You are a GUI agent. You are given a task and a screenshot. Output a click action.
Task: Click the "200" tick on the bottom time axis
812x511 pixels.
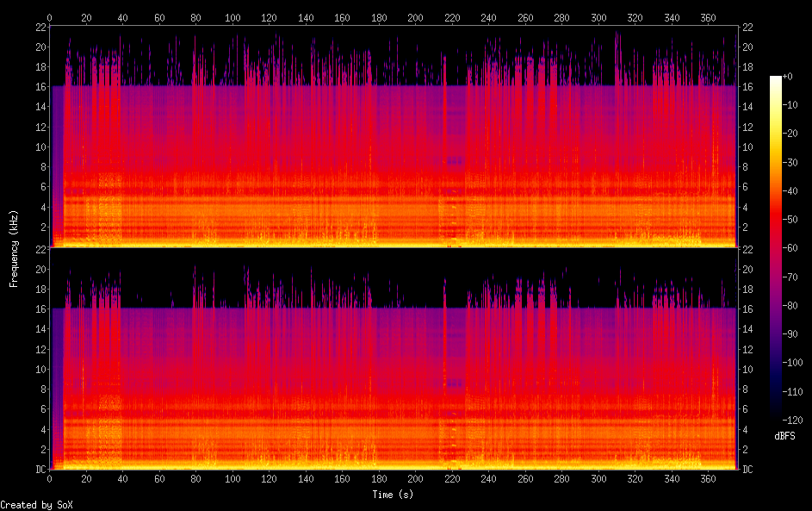click(x=416, y=479)
